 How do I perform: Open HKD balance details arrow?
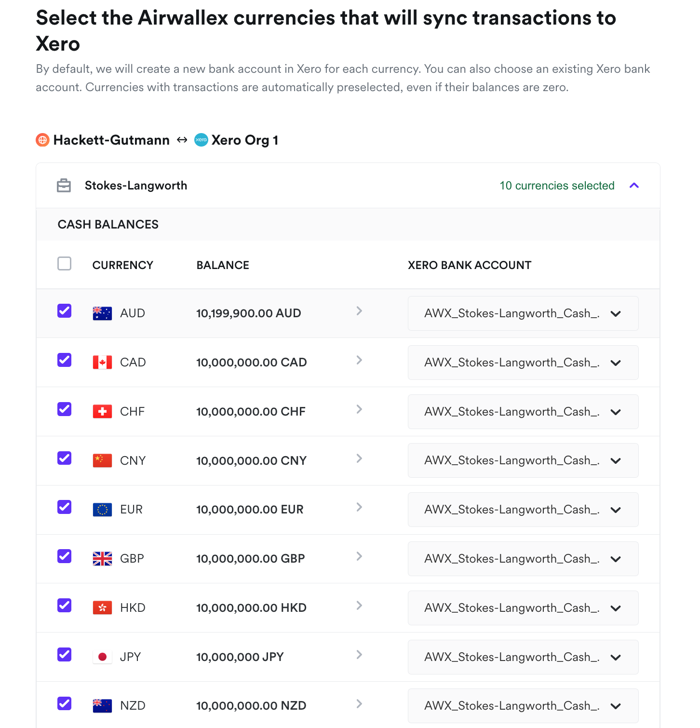click(x=359, y=606)
